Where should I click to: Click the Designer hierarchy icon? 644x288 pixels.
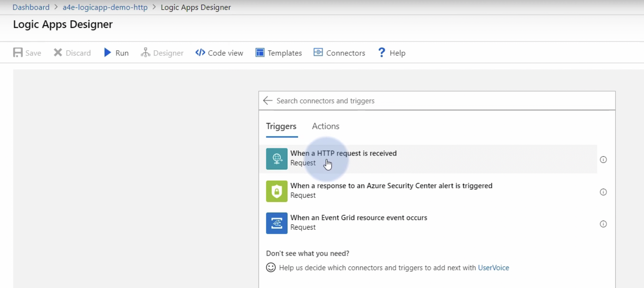point(145,52)
